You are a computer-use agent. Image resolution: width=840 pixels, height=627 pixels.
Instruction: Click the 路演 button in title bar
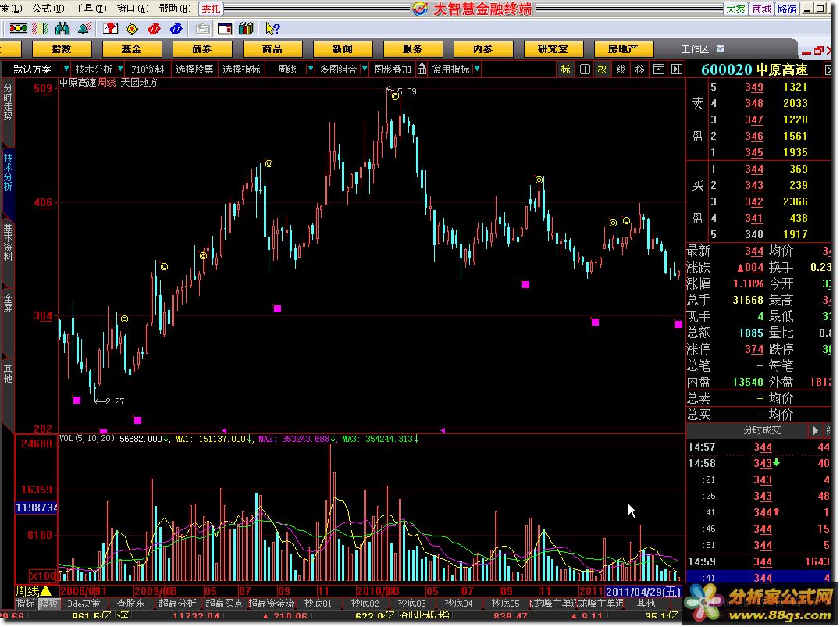[x=787, y=9]
